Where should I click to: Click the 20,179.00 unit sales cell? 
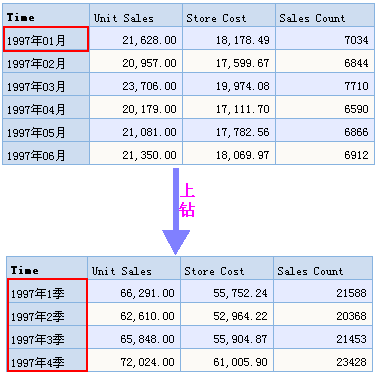coord(136,108)
